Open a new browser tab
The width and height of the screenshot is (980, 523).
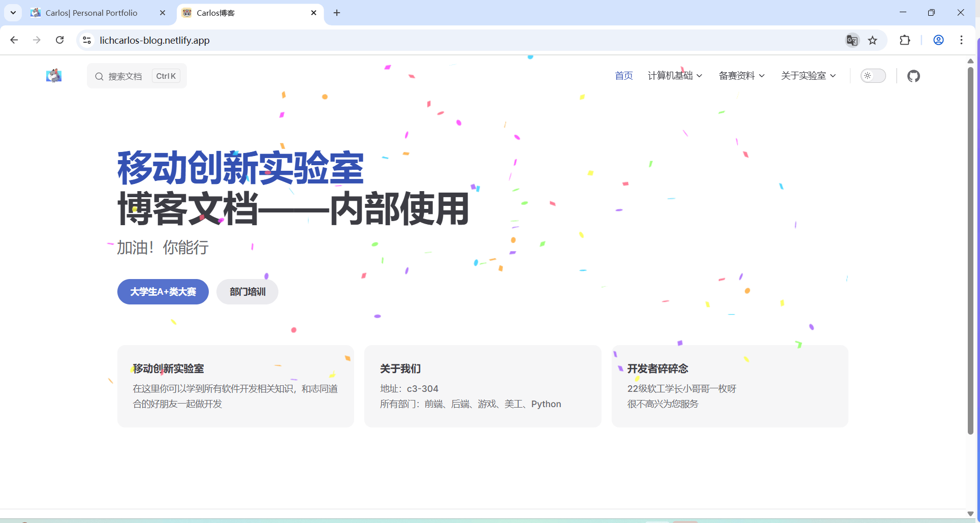337,13
